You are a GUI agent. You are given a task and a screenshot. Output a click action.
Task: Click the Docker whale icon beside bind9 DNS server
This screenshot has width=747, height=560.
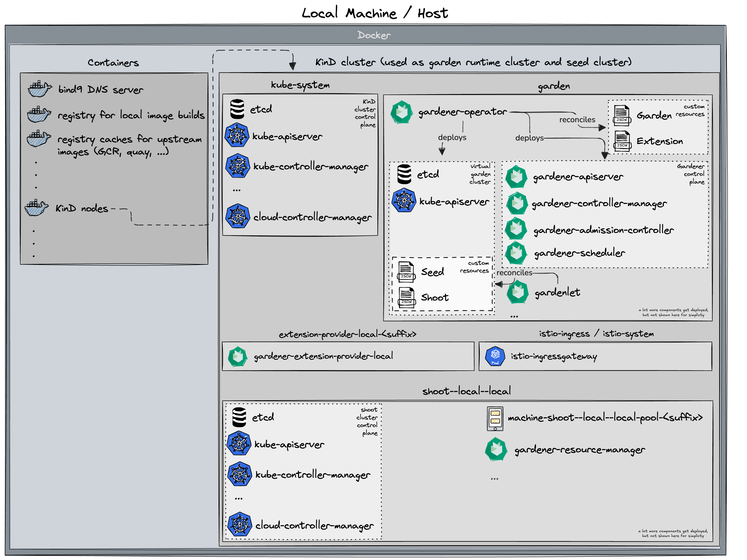(x=40, y=89)
